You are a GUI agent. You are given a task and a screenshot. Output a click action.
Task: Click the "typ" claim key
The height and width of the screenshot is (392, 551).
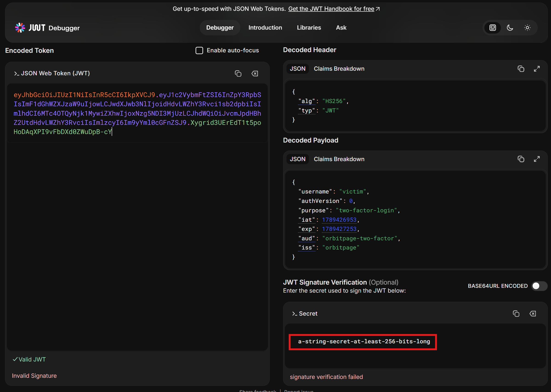tap(307, 111)
